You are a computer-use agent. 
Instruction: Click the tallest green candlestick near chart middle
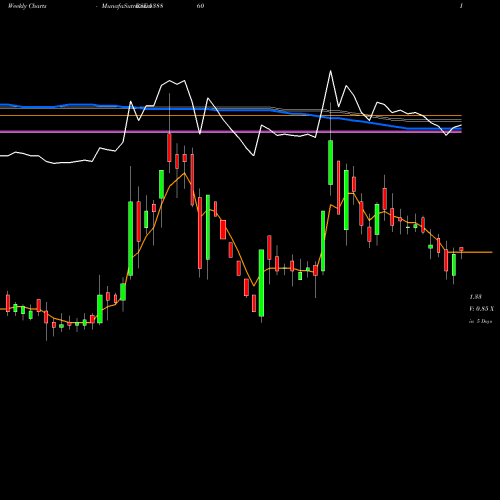(x=261, y=283)
